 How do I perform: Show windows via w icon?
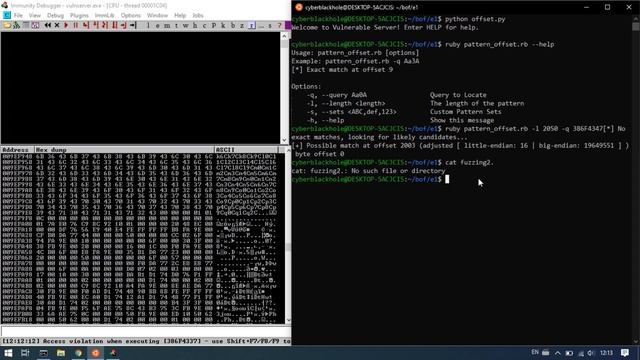pyautogui.click(x=185, y=25)
